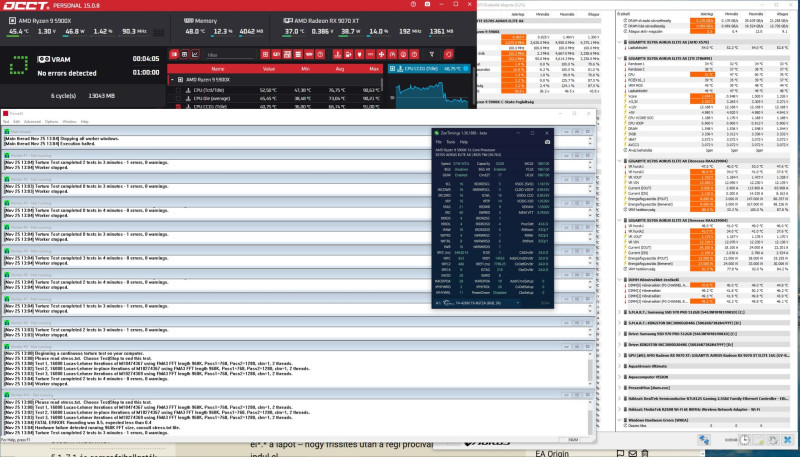This screenshot has height=457, width=800.
Task: Click HWiNFO bottom blue X close icon
Action: click(788, 440)
